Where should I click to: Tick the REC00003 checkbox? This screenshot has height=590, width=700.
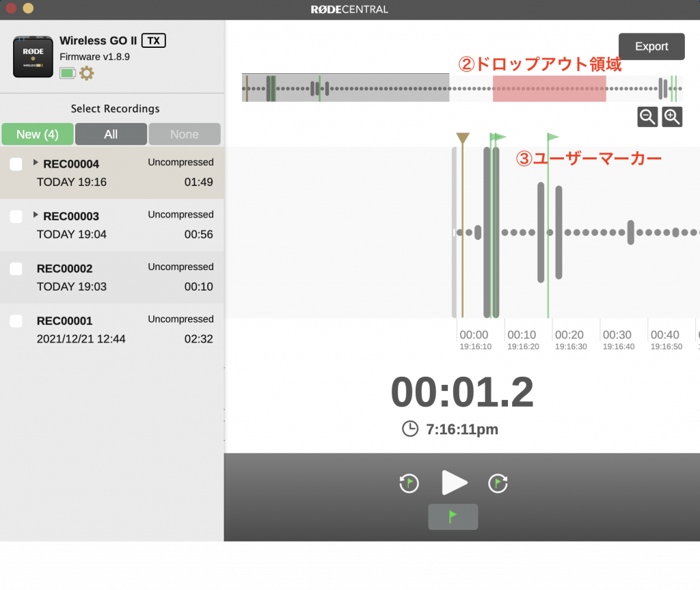16,217
